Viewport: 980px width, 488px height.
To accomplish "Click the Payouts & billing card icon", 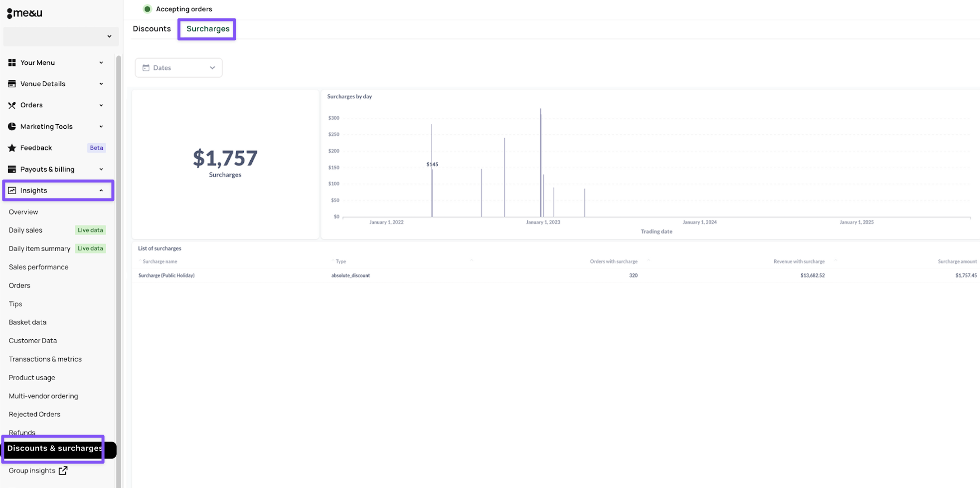I will [12, 169].
